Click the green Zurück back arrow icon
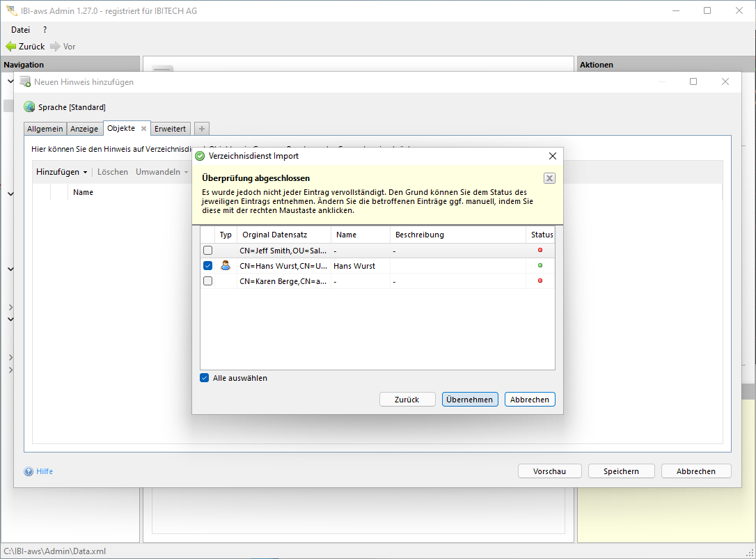756x559 pixels. click(10, 47)
